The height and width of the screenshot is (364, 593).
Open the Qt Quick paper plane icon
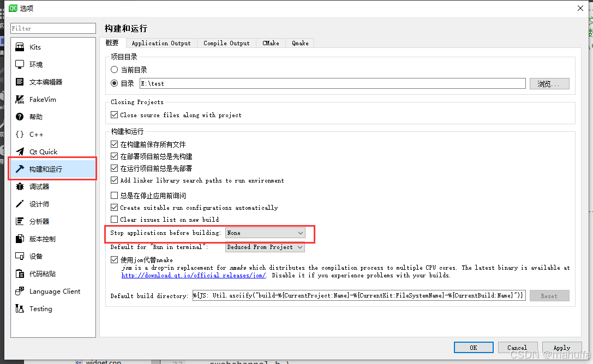pos(20,152)
